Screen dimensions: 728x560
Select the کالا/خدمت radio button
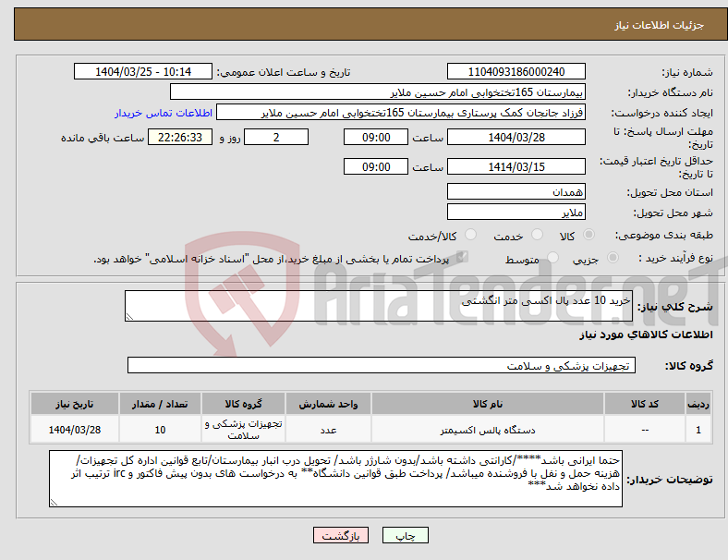click(x=471, y=235)
